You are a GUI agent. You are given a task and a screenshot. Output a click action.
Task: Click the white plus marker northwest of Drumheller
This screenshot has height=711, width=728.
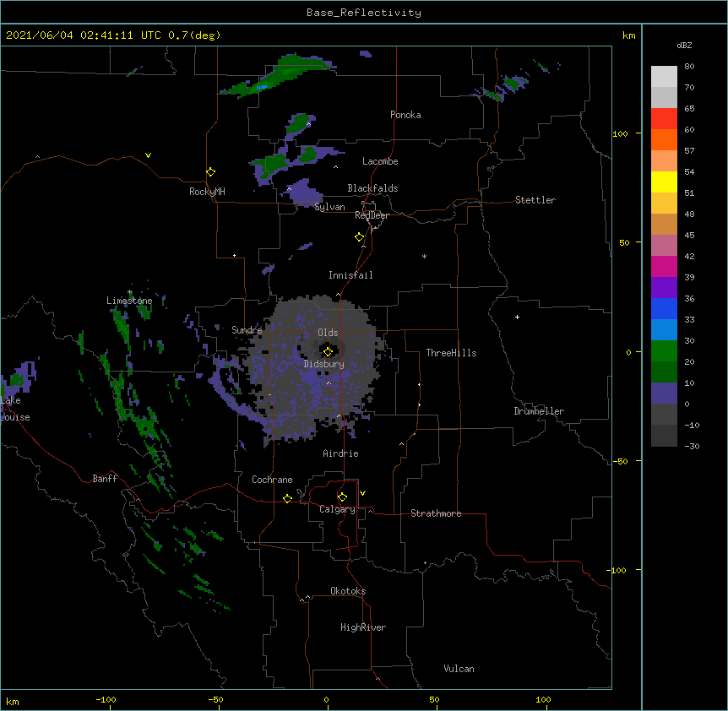pos(517,317)
